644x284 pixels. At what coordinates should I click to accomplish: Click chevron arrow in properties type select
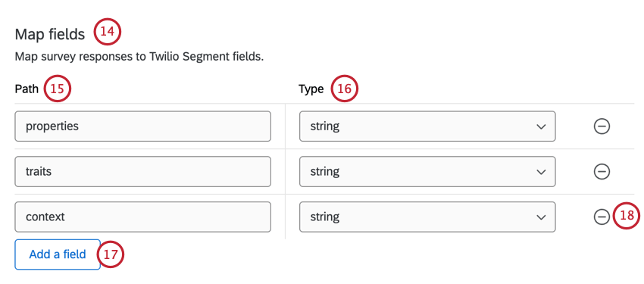point(541,126)
